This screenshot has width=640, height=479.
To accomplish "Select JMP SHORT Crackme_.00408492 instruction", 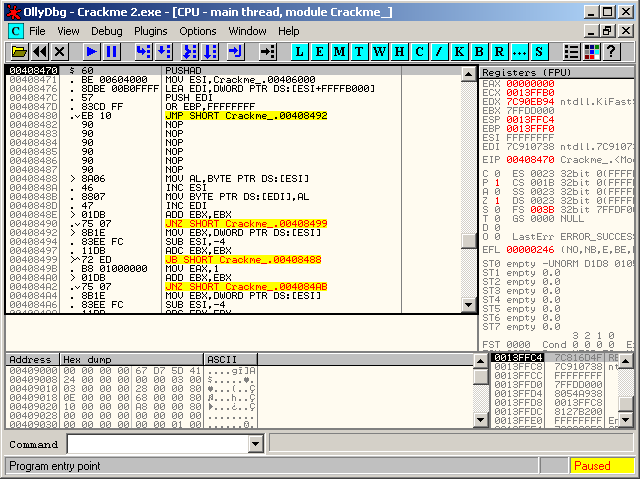I will pos(246,115).
